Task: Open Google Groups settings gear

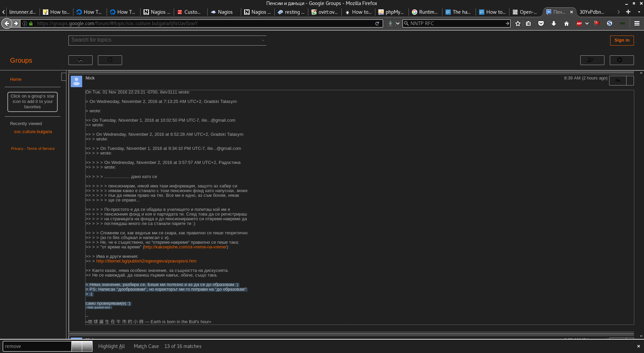Action: point(622,60)
